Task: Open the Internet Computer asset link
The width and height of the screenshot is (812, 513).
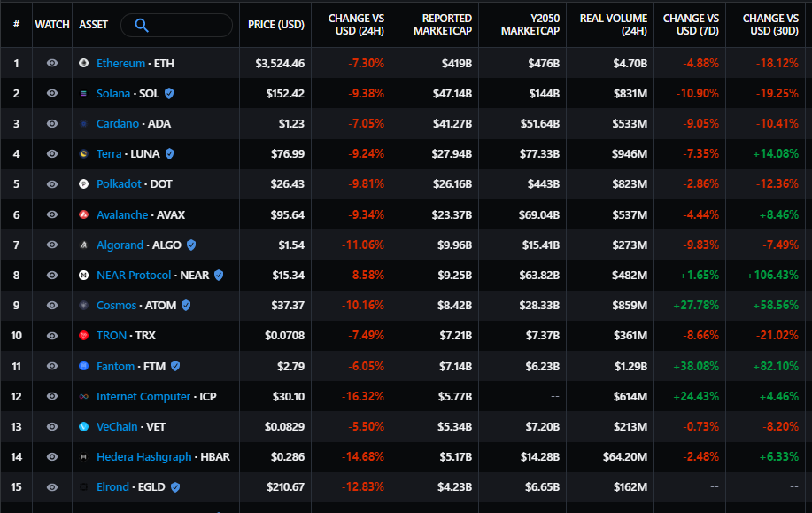Action: point(143,396)
